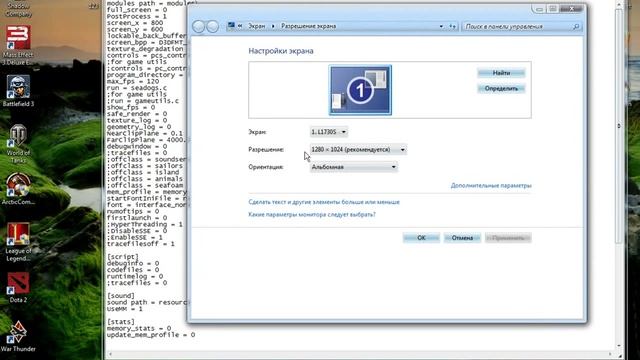The image size is (640, 360).
Task: Maximize the screen resolution window
Action: pos(553,9)
